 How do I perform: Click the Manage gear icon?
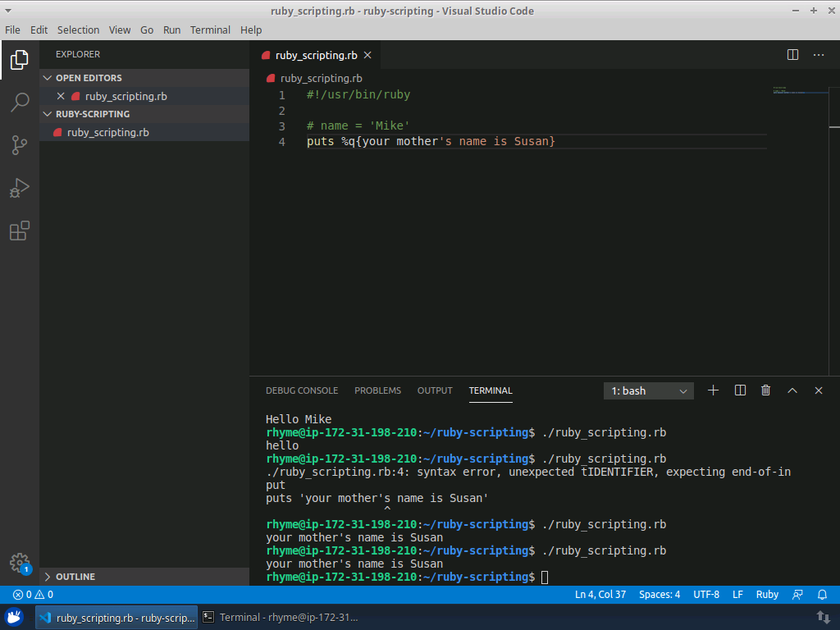pyautogui.click(x=20, y=563)
